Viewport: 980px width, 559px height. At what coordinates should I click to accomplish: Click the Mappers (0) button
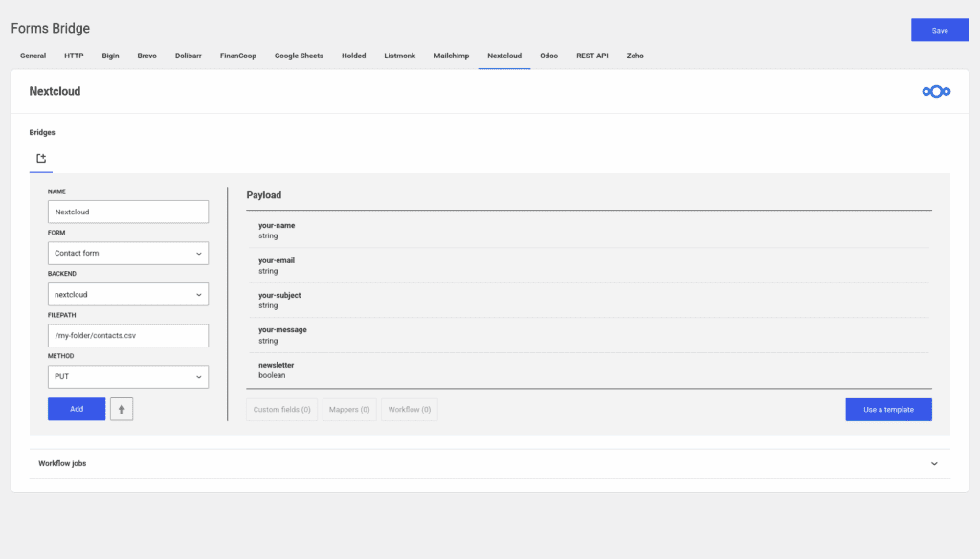348,409
